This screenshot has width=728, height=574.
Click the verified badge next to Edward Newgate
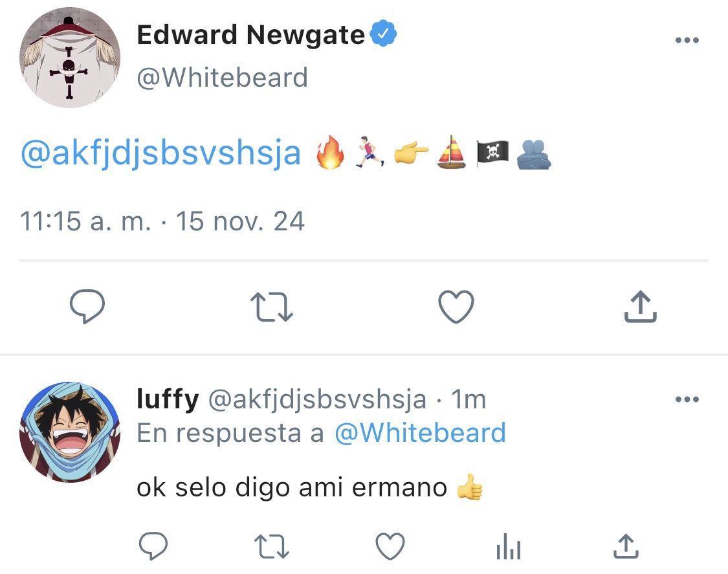point(384,34)
